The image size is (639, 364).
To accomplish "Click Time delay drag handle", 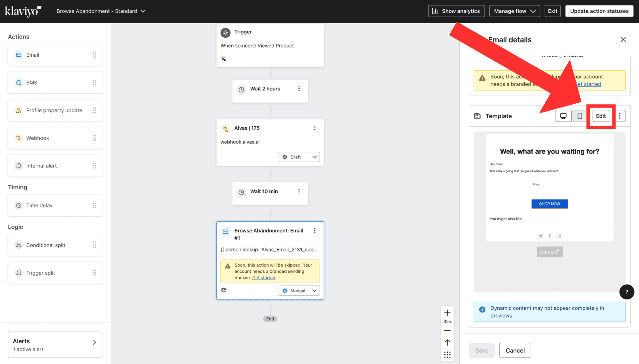I will [x=94, y=205].
